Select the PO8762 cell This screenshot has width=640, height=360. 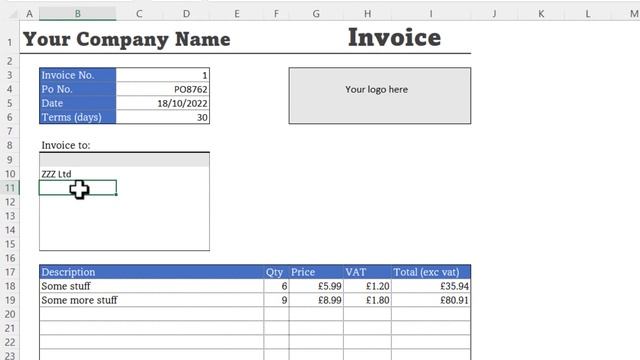pyautogui.click(x=163, y=89)
